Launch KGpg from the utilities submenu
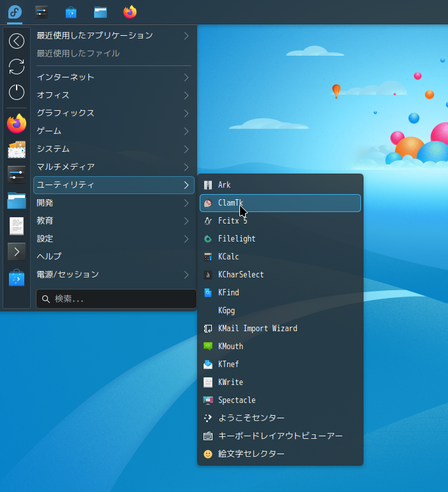Image resolution: width=448 pixels, height=492 pixels. 280,311
